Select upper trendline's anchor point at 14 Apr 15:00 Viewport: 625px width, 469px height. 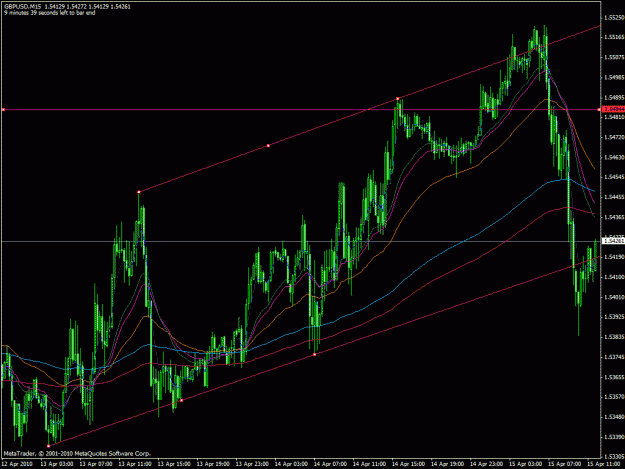397,98
